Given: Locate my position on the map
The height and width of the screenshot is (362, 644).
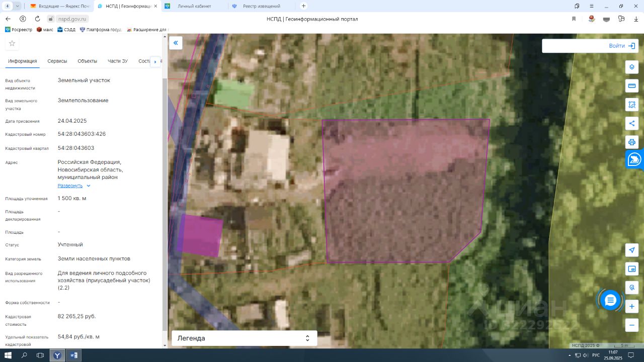Looking at the screenshot, I should click(x=632, y=250).
